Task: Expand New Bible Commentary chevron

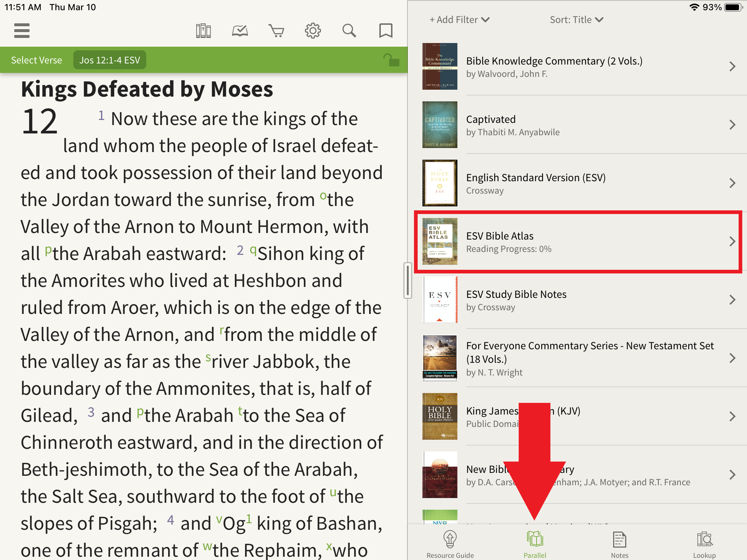Action: coord(732,475)
